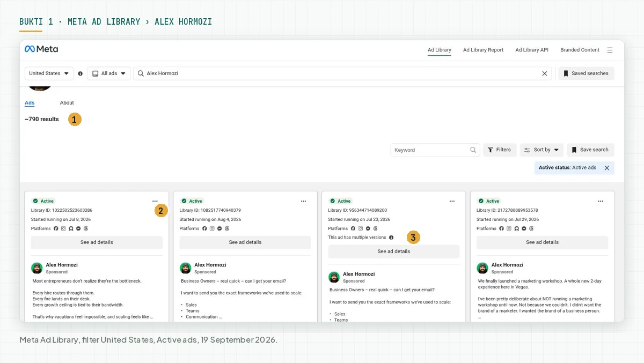Image resolution: width=644 pixels, height=363 pixels.
Task: Click Alex Hormozi avatar on Jul 29 ad
Action: 483,268
